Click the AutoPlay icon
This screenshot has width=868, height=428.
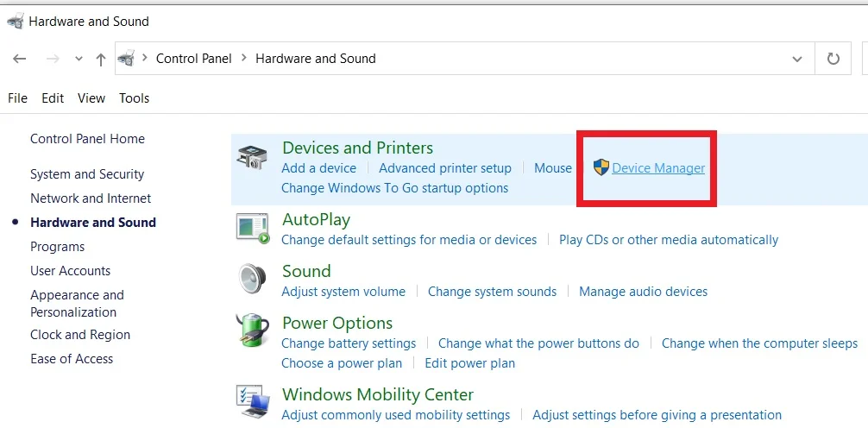(253, 228)
